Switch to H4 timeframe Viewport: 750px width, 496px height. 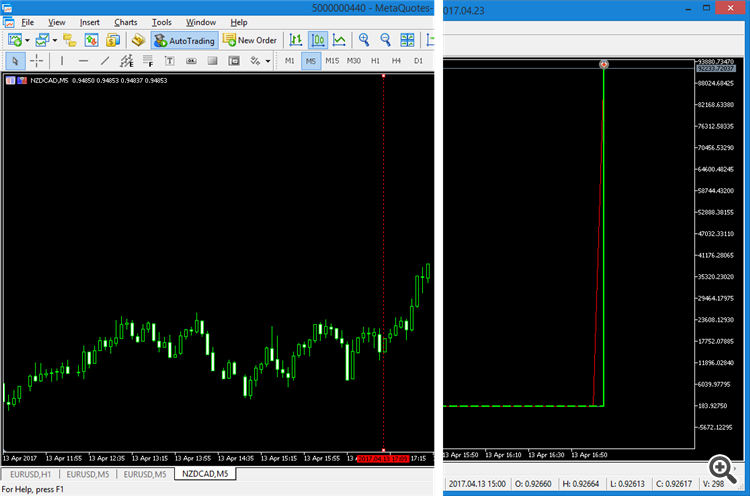click(396, 61)
